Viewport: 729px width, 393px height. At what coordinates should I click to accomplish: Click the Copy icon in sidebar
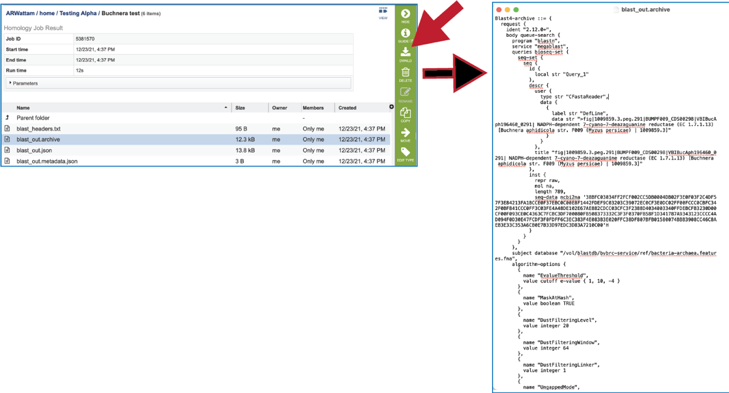tap(405, 113)
